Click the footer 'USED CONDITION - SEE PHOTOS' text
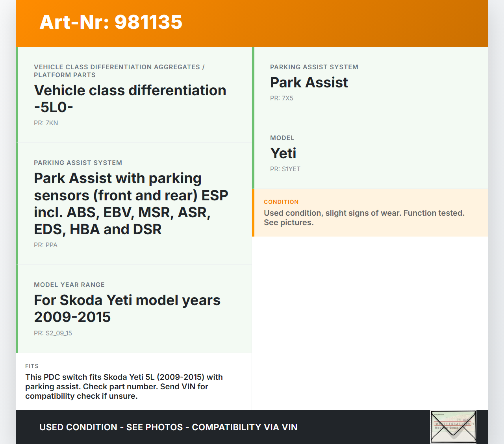Screen dimensions: 504x444 click(x=168, y=427)
